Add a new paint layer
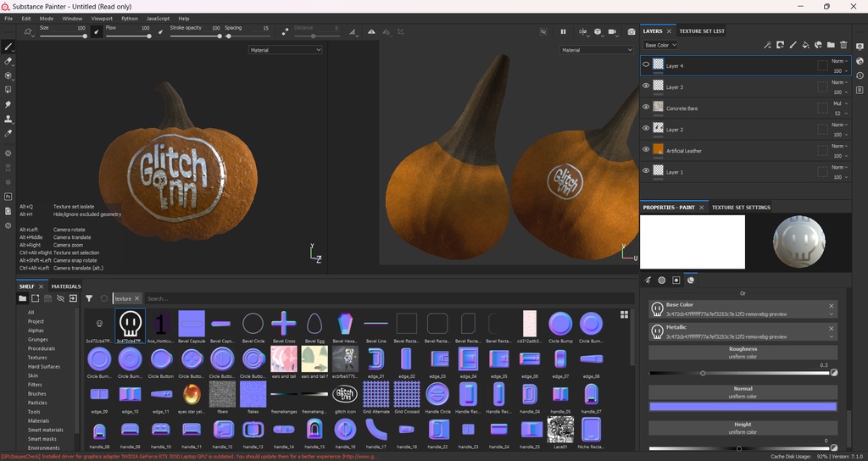 point(793,45)
